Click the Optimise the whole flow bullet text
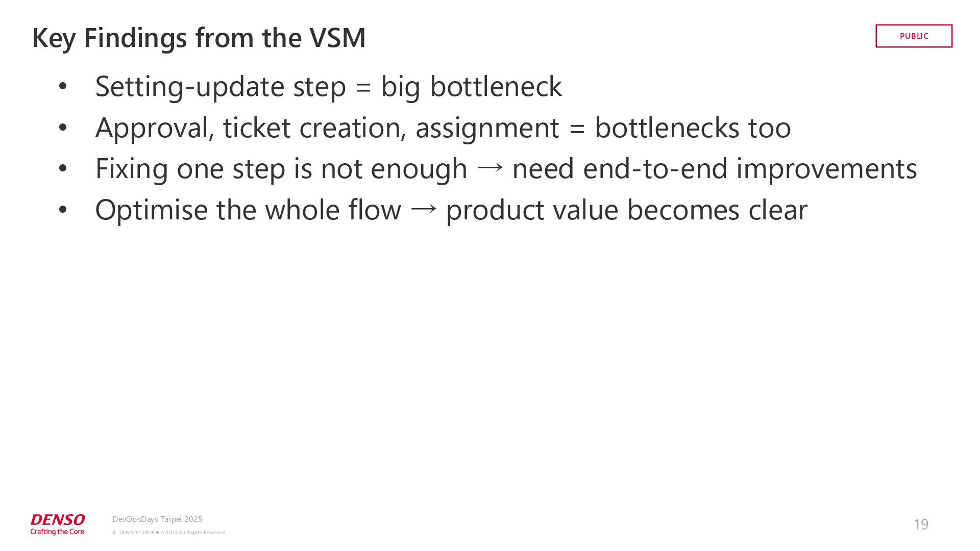 (x=451, y=210)
